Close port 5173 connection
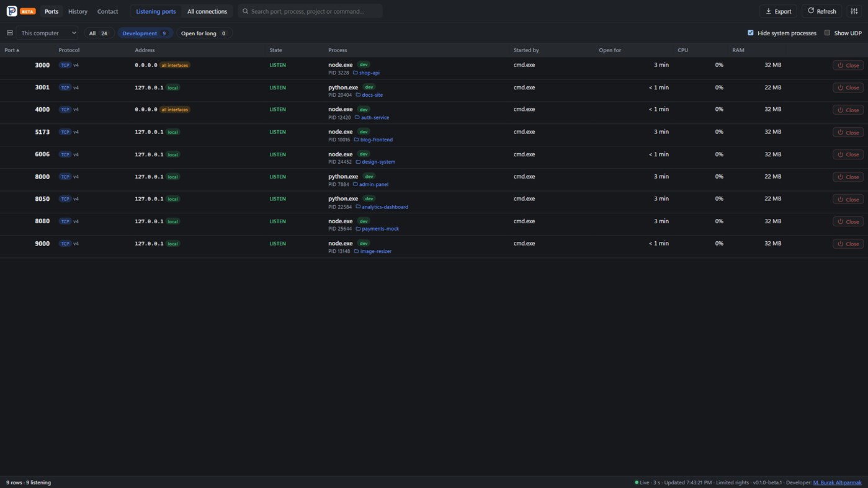This screenshot has width=868, height=488. click(x=848, y=132)
